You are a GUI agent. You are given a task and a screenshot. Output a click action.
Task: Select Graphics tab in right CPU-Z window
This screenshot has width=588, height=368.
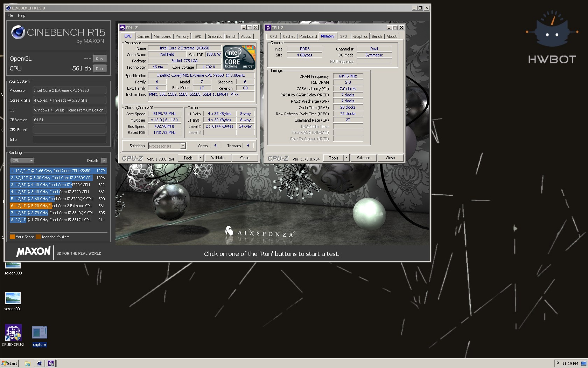tap(360, 36)
